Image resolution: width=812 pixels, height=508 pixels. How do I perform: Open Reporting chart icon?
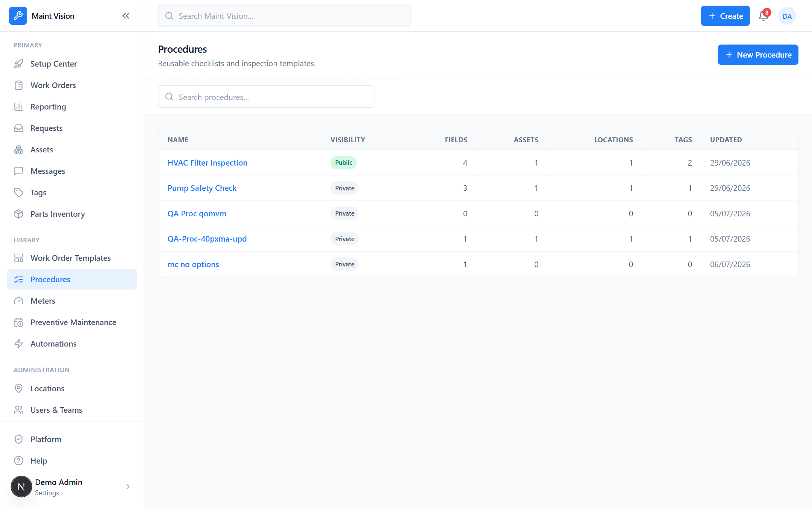pos(18,107)
